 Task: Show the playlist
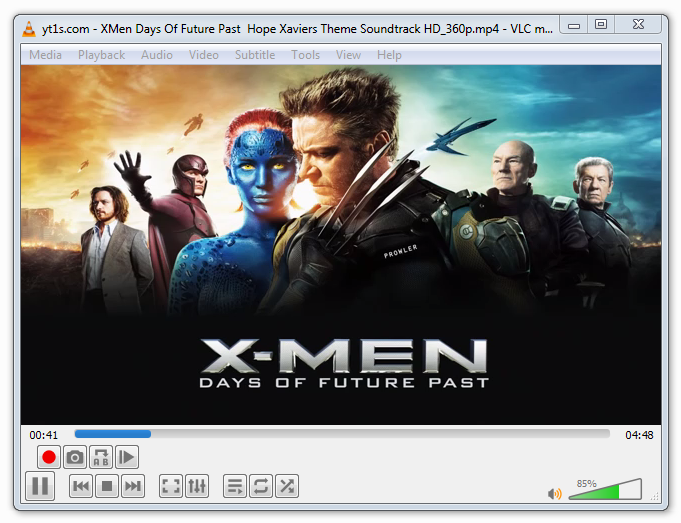235,486
